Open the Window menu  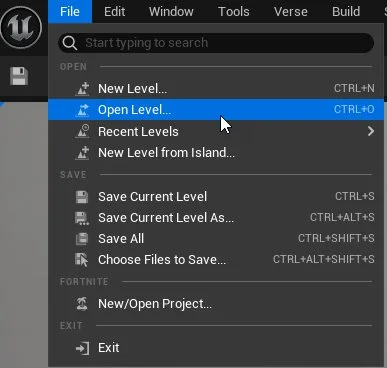click(x=171, y=12)
